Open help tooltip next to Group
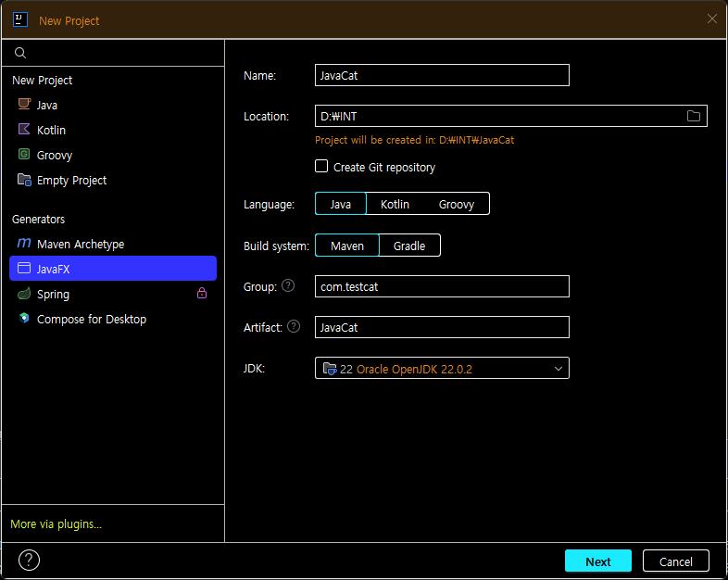The height and width of the screenshot is (580, 728). (x=288, y=285)
